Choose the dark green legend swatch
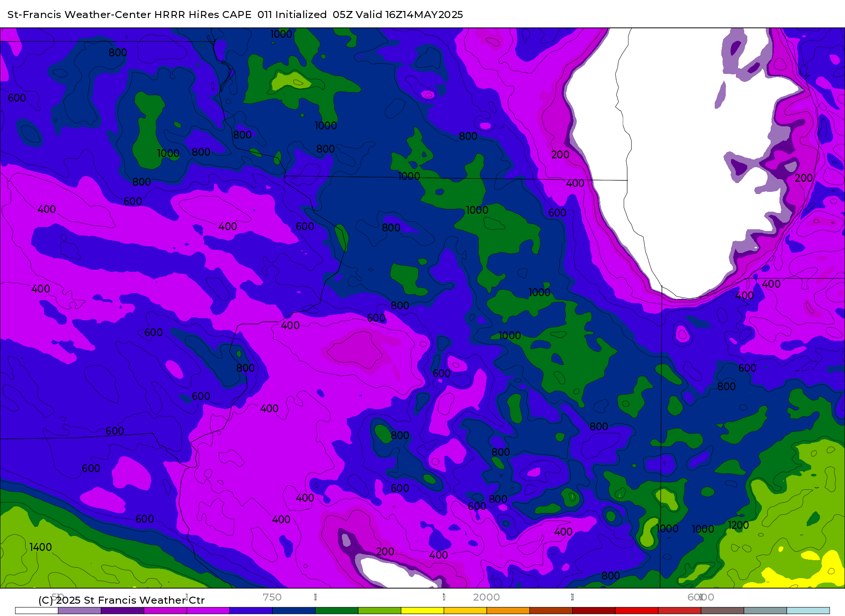Image resolution: width=845 pixels, height=616 pixels. (337, 611)
